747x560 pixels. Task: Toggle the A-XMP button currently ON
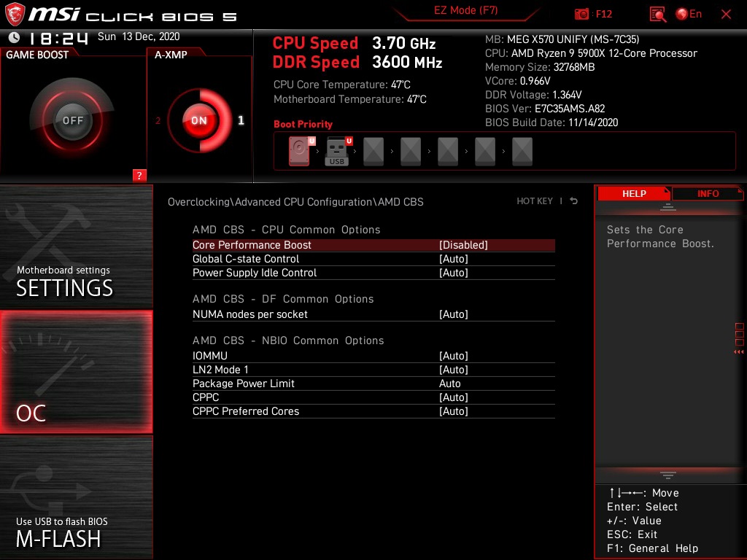(199, 120)
